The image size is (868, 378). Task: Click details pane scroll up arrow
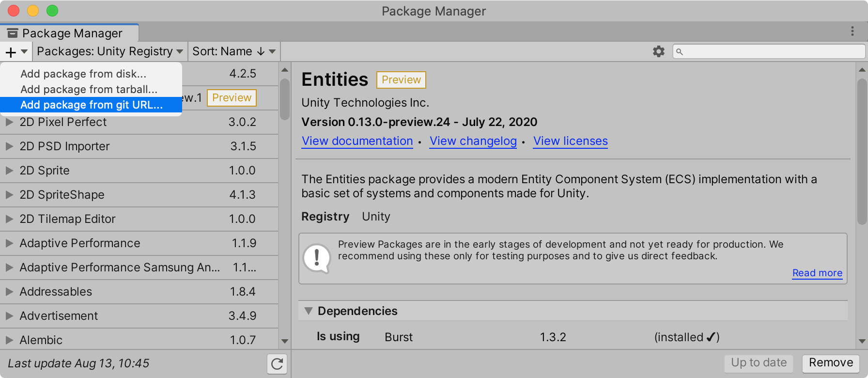pos(862,70)
